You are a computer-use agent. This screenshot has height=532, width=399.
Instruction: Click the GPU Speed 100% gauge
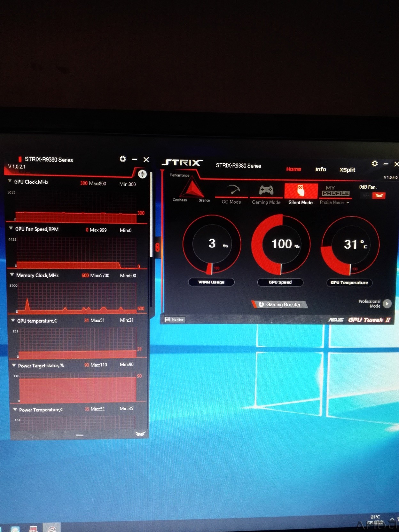click(281, 245)
